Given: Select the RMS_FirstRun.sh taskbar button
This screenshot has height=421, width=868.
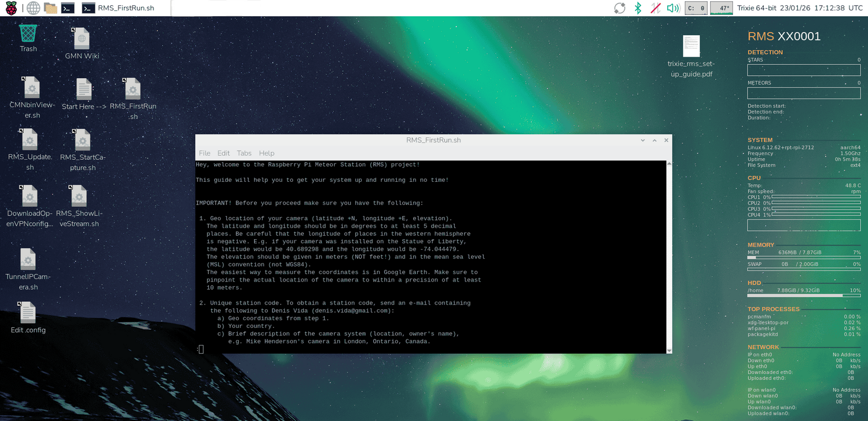Looking at the screenshot, I should point(125,8).
